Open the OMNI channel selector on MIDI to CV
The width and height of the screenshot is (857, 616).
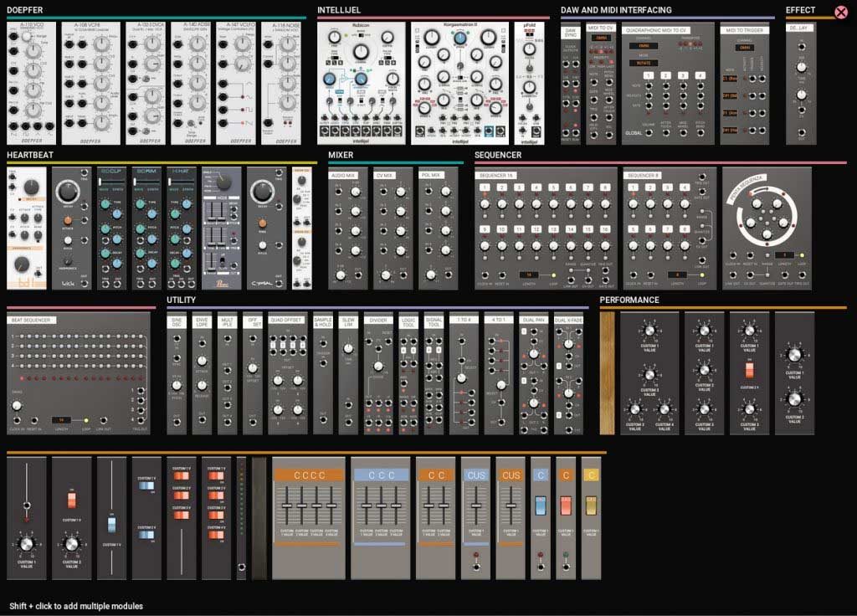tap(603, 38)
